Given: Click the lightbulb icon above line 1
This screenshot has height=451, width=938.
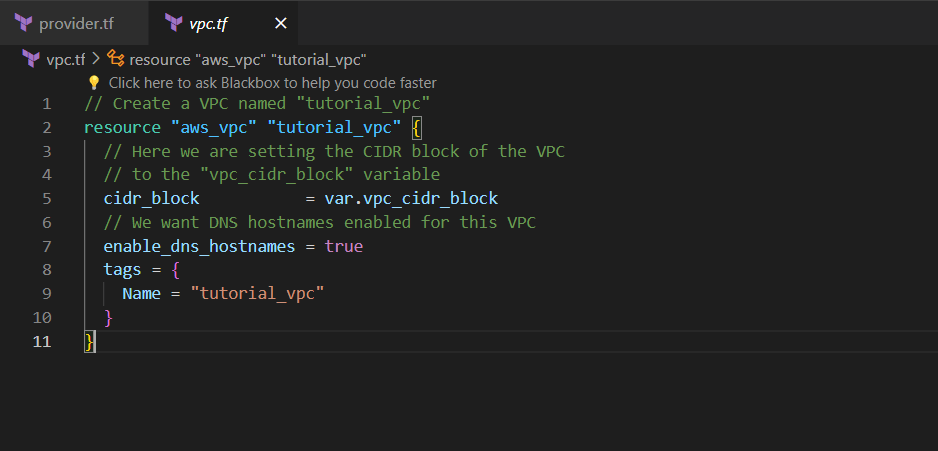Looking at the screenshot, I should point(94,83).
